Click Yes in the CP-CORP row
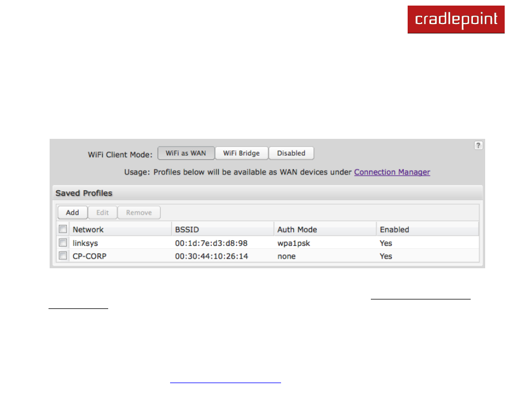532x411 pixels. pyautogui.click(x=386, y=256)
